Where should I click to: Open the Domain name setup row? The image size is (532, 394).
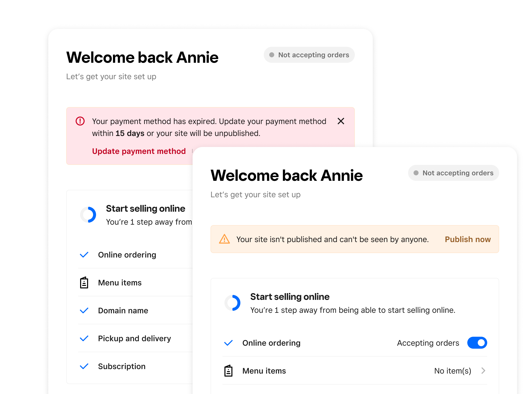tap(123, 311)
